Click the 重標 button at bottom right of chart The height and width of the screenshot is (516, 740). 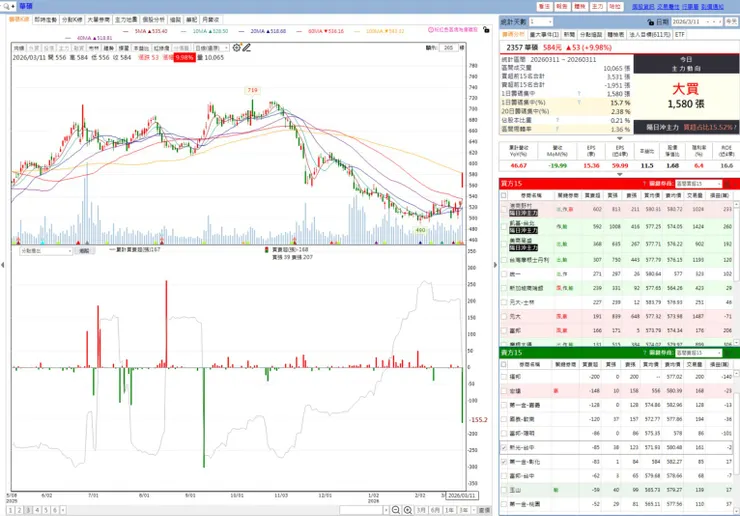click(484, 510)
